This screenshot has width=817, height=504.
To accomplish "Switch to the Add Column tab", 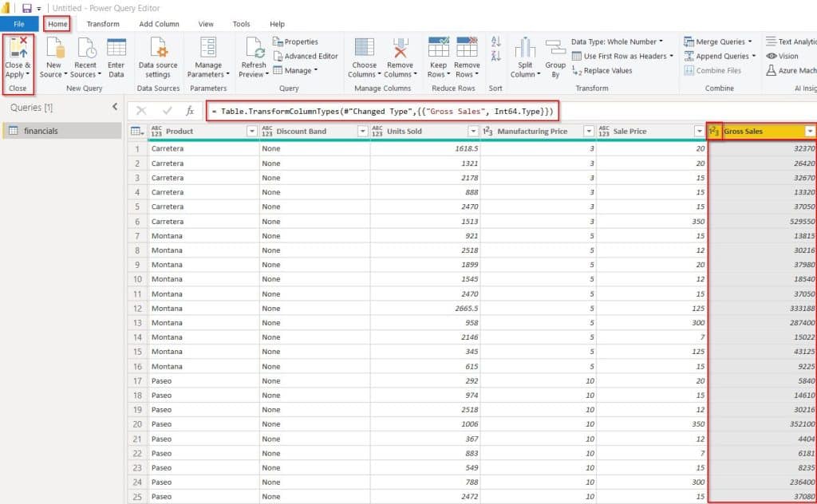I will pos(159,24).
